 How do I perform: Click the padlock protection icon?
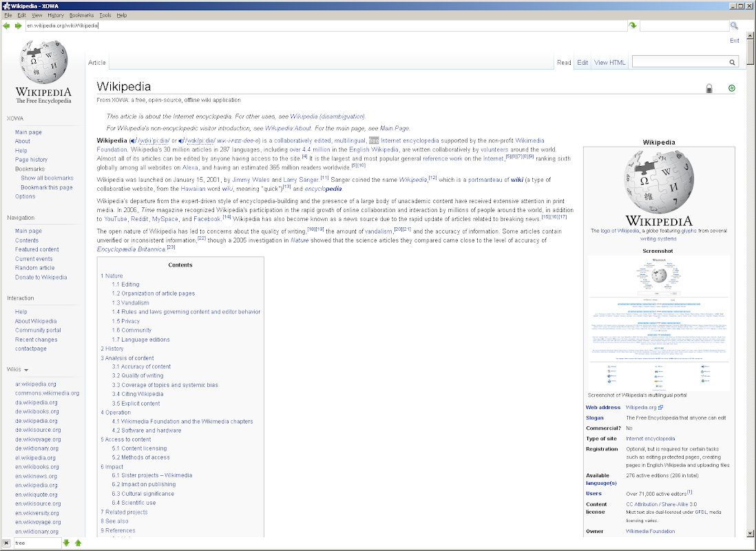click(708, 88)
